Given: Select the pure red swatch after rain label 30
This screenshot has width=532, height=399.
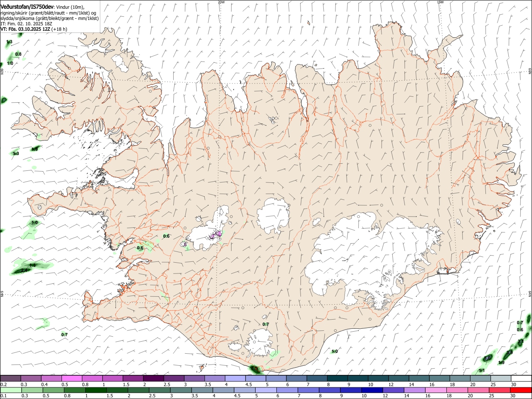Looking at the screenshot, I should (521, 390).
